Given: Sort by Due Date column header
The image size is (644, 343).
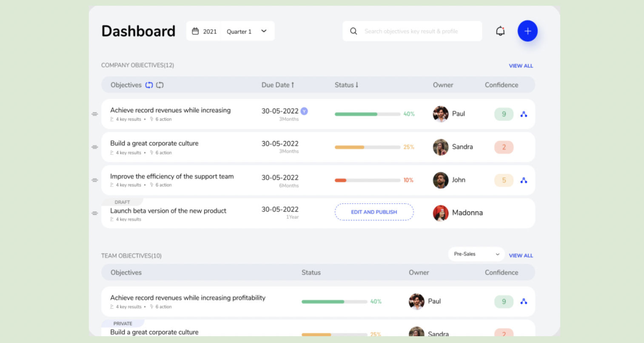Looking at the screenshot, I should 278,85.
